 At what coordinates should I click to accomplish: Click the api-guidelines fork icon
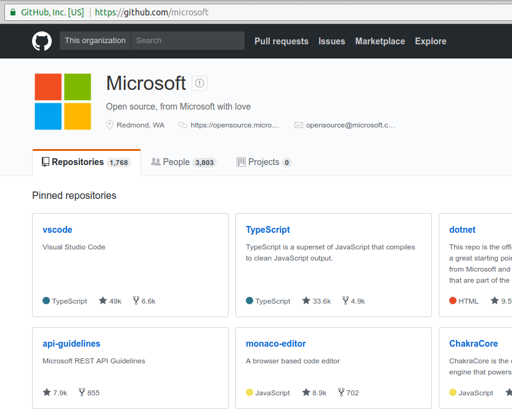(82, 392)
